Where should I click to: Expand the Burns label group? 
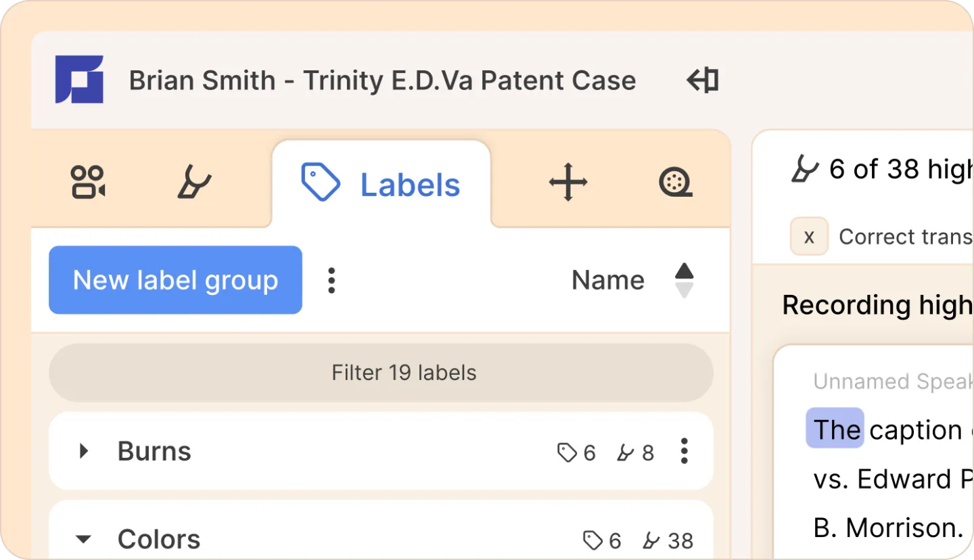point(84,451)
